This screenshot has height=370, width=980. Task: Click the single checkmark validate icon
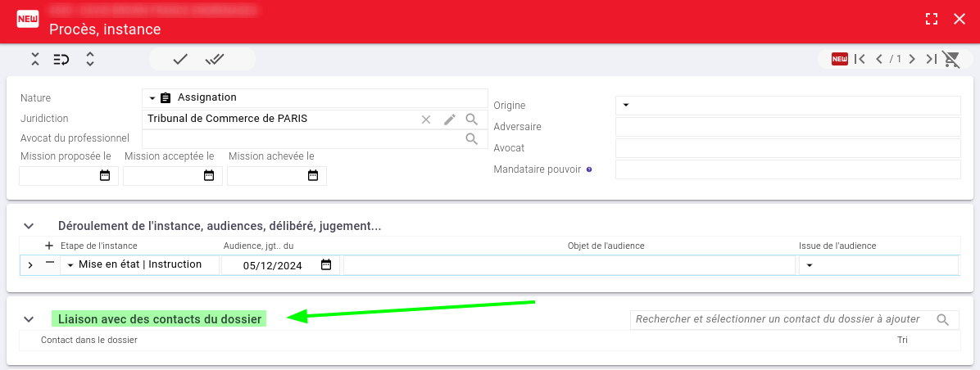point(180,59)
